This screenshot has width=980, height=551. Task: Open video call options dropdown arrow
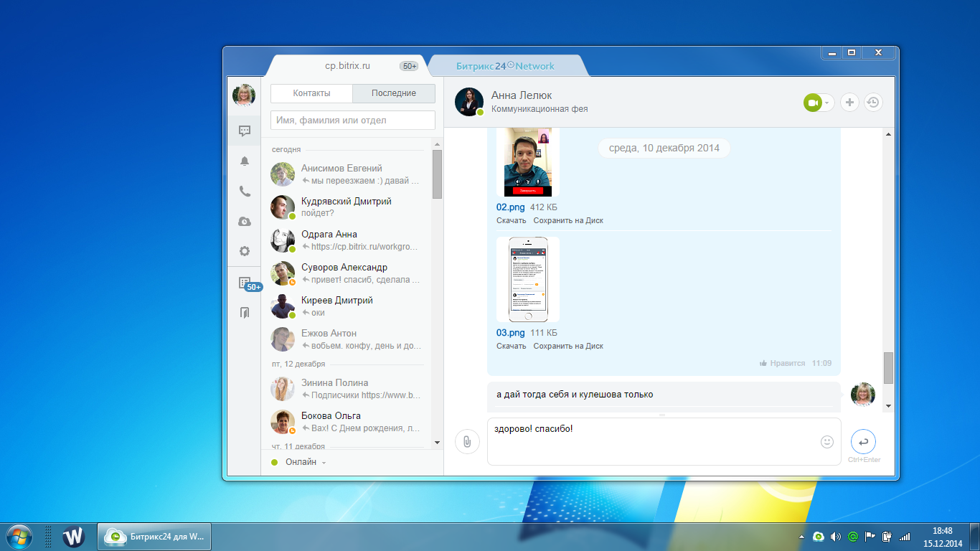(827, 103)
